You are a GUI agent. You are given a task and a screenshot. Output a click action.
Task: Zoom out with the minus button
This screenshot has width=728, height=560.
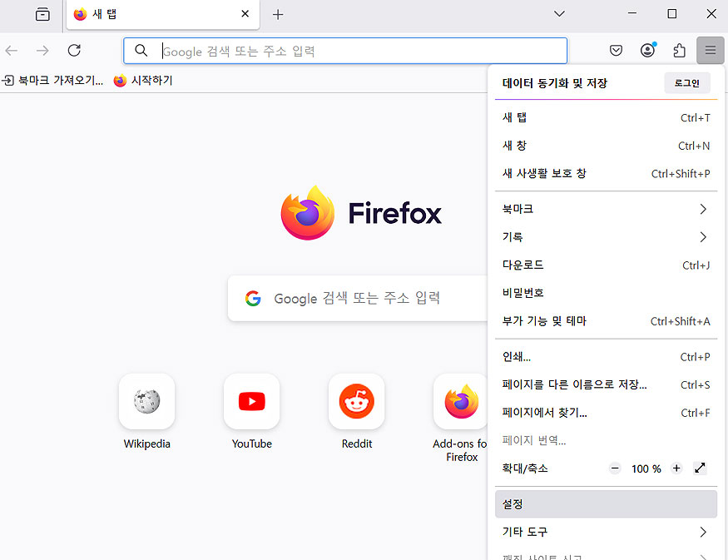615,468
